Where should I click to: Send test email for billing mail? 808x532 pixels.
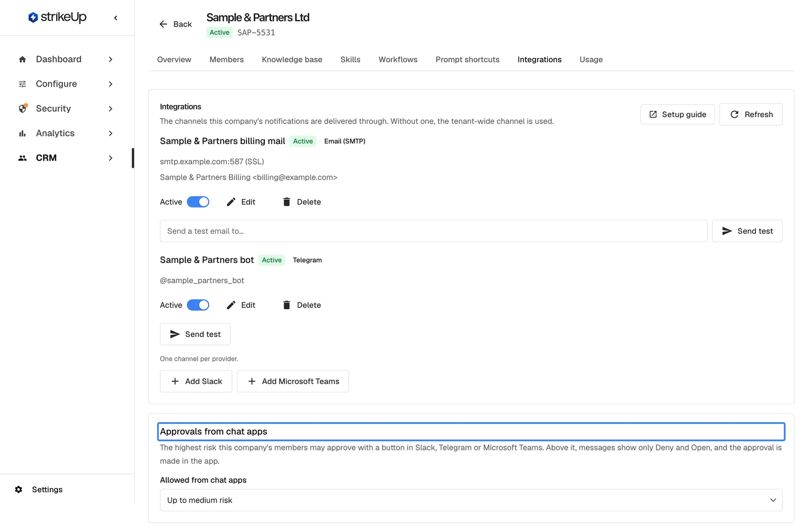coord(747,231)
